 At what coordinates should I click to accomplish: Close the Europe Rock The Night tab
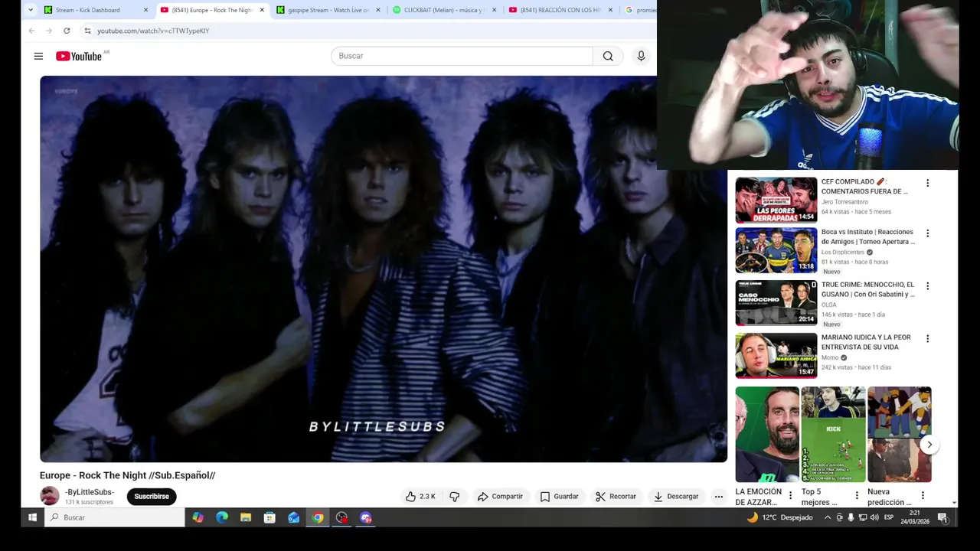pyautogui.click(x=262, y=10)
